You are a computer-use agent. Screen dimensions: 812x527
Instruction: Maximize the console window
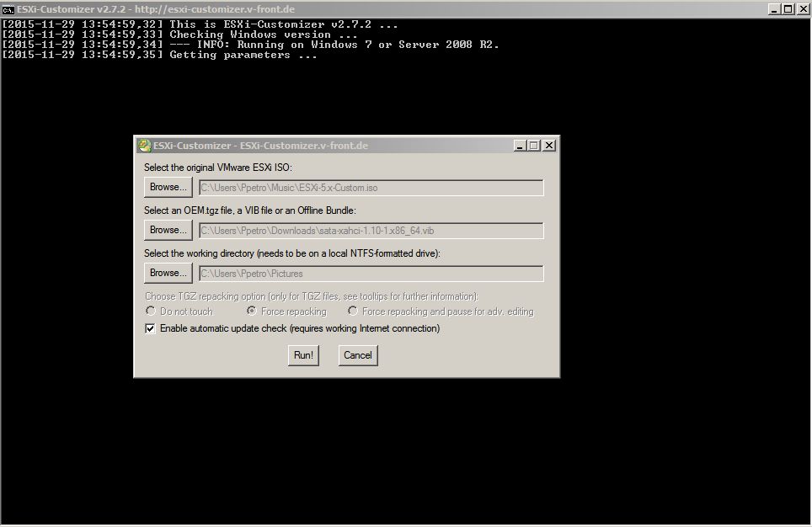[x=788, y=8]
